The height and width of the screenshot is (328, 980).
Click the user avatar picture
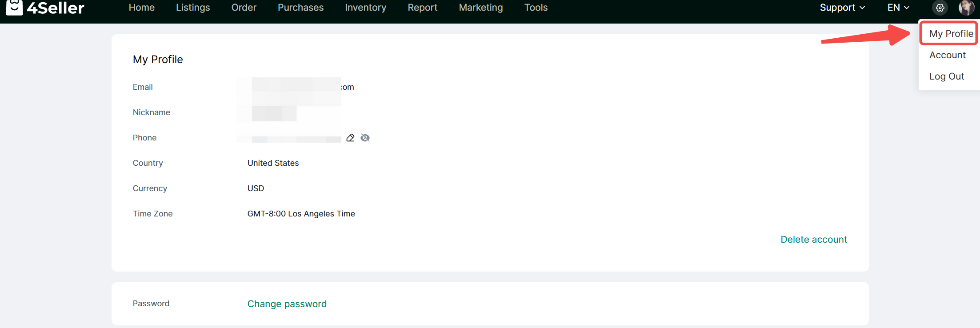966,8
